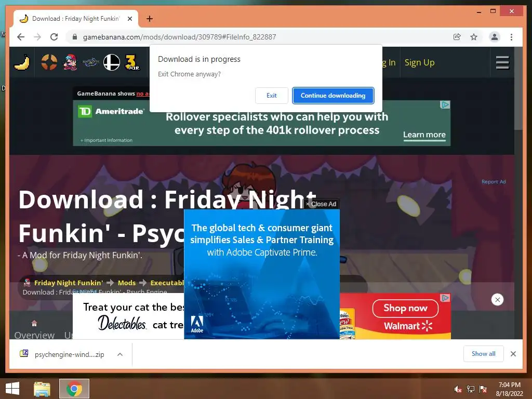Share this page icon

point(457,37)
